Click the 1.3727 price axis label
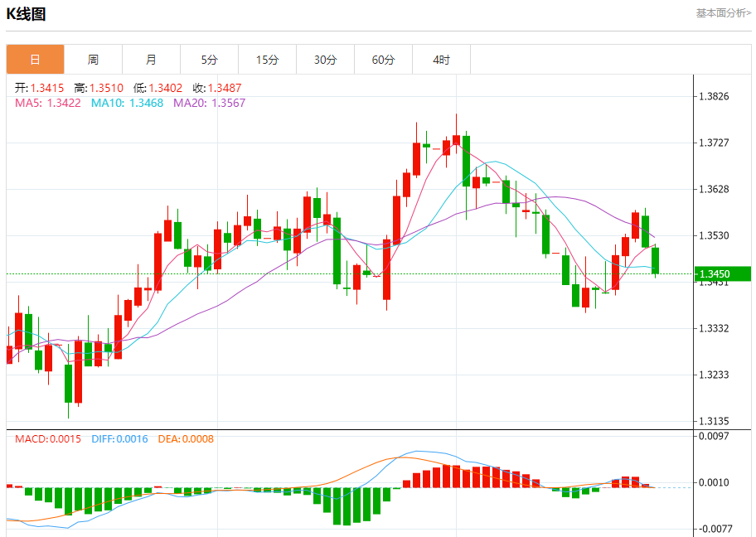 (714, 143)
